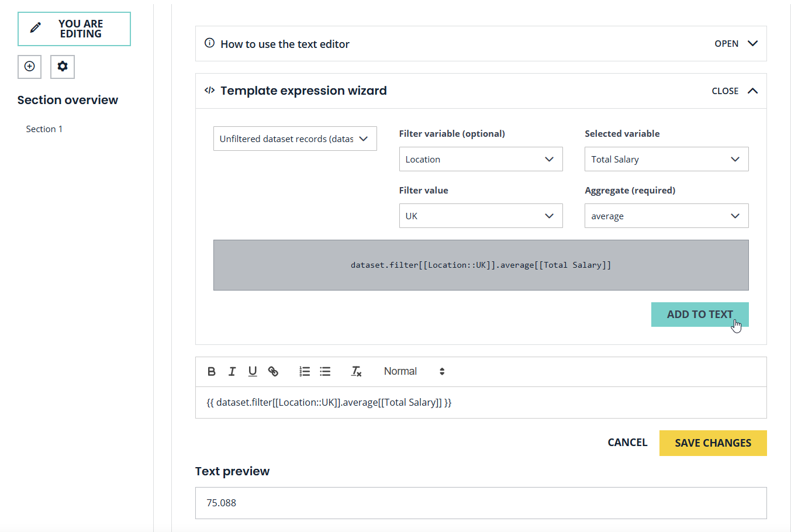Click the Add to Text button
Screen dimensions: 791x532
[699, 315]
